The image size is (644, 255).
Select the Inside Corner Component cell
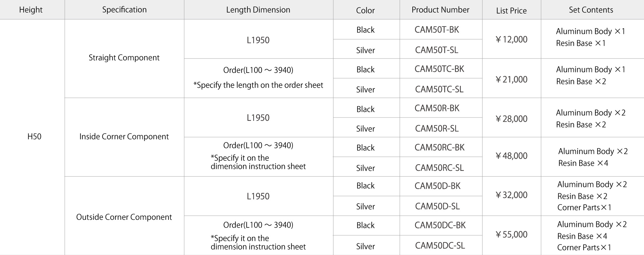click(124, 137)
